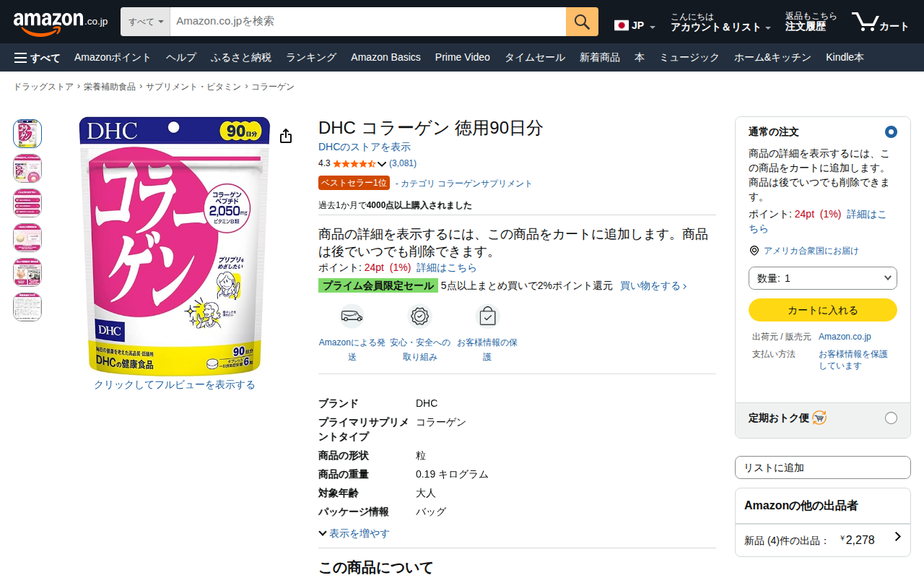Click the main DHC collagen product image

(x=175, y=246)
